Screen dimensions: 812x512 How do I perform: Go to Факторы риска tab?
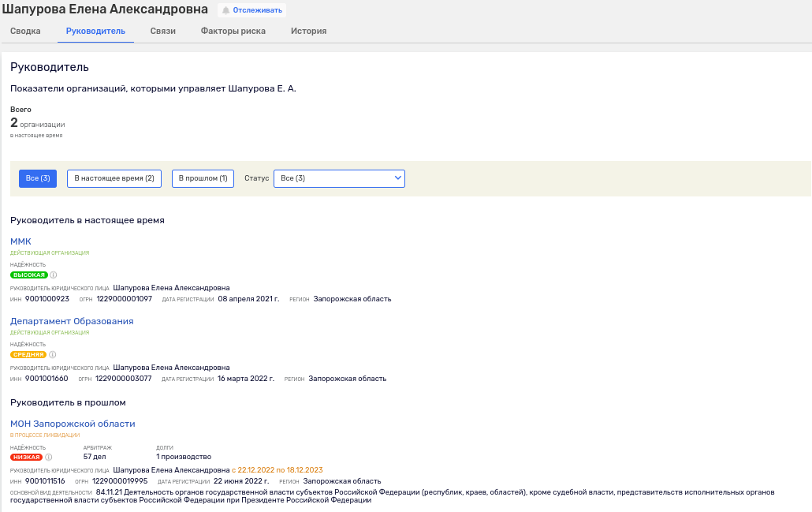(233, 31)
